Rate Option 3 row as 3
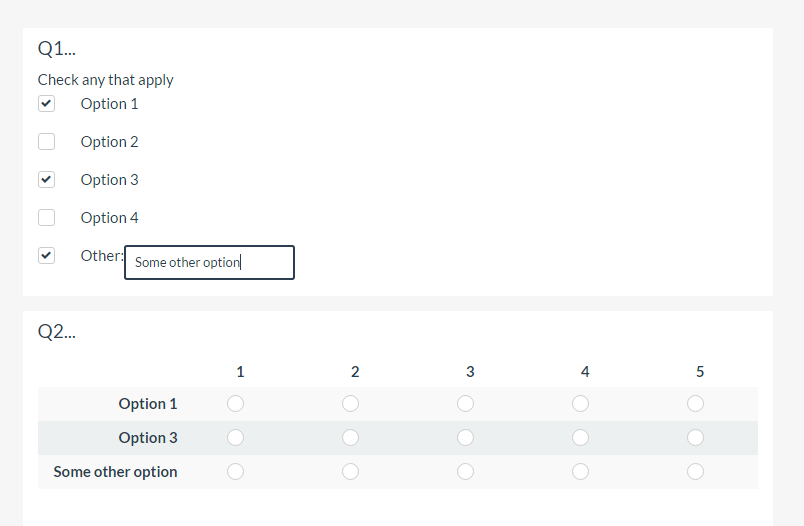The height and width of the screenshot is (526, 804). pyautogui.click(x=466, y=438)
